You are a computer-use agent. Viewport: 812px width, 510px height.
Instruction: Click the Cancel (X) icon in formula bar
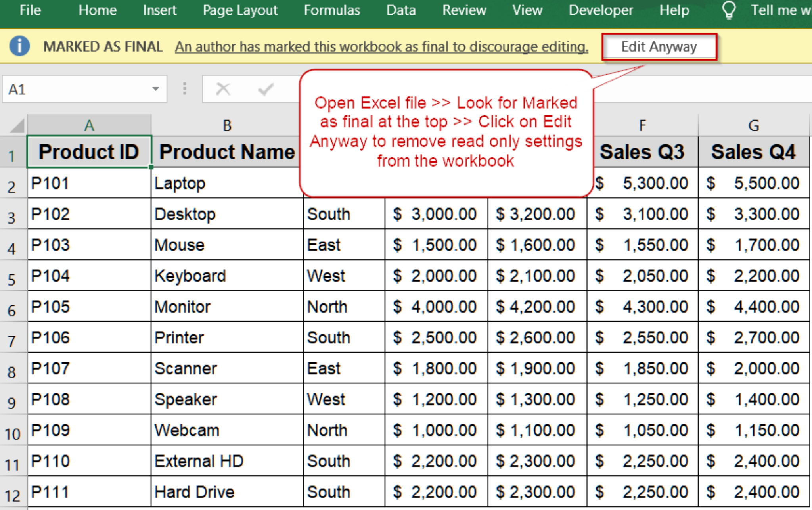(x=223, y=89)
